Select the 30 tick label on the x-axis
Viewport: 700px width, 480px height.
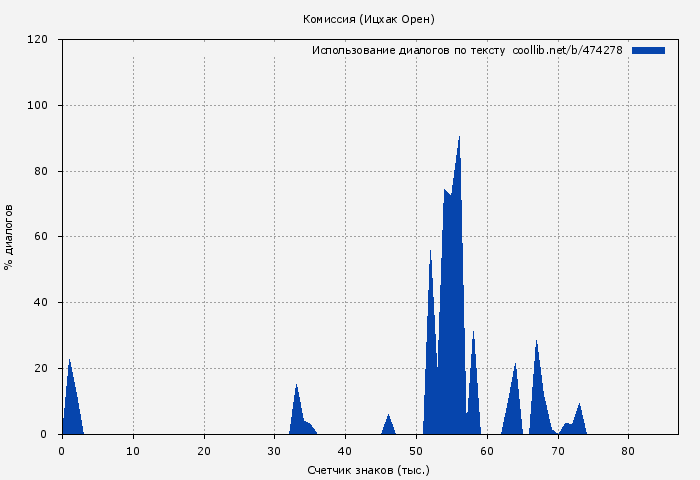275,450
